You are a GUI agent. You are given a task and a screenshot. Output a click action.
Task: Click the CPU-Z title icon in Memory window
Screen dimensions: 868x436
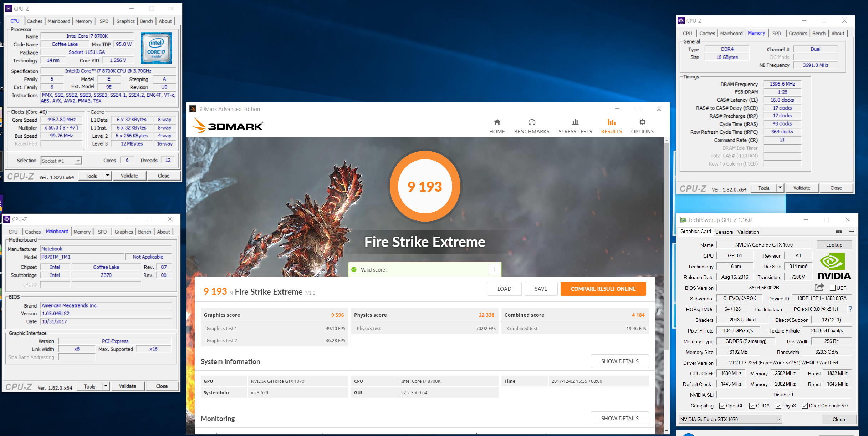tap(681, 21)
